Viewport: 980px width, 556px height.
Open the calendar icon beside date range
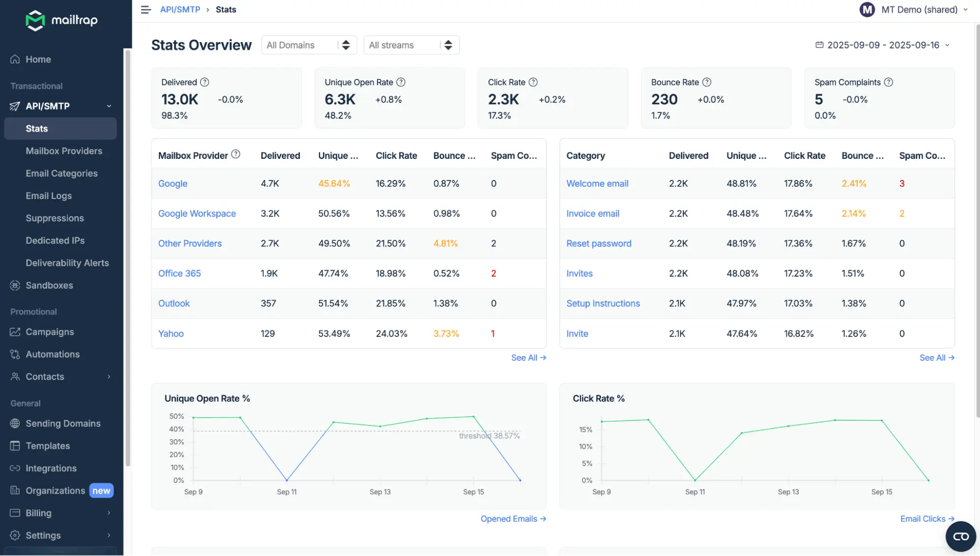pos(819,45)
